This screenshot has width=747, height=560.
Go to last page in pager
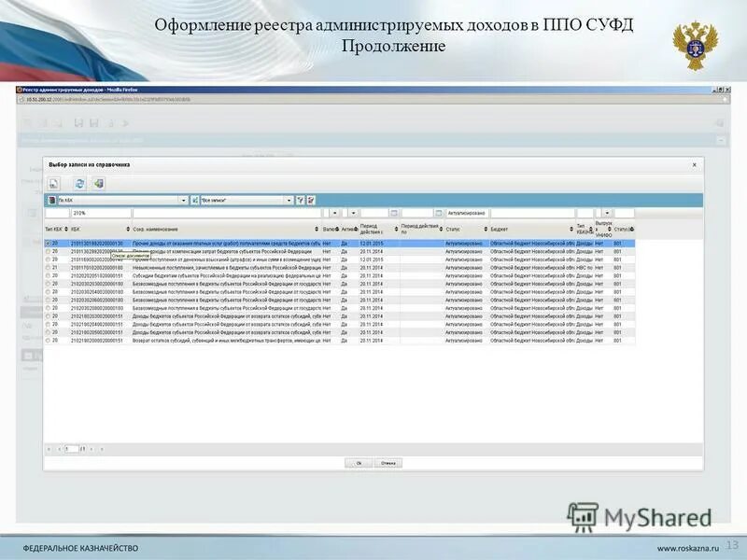click(102, 449)
